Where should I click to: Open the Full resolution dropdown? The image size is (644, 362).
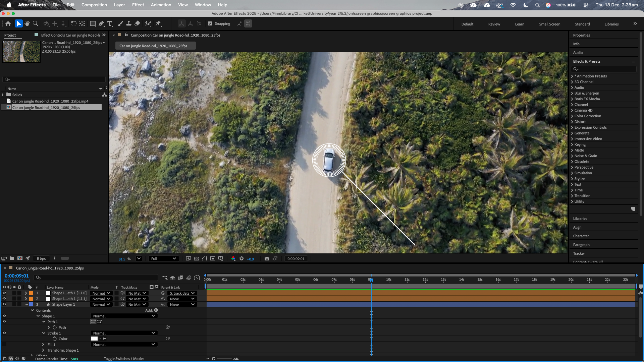pos(163,259)
